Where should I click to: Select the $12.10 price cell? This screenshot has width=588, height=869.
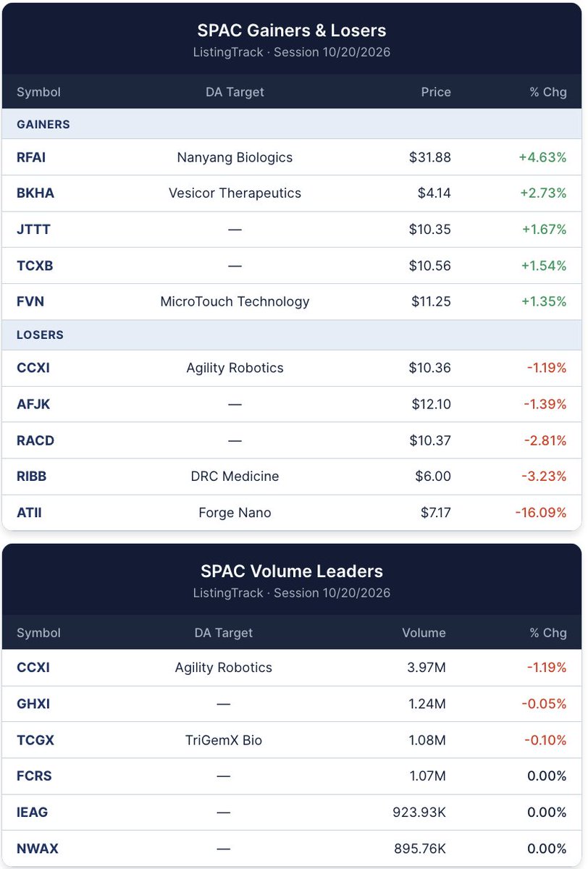click(x=431, y=404)
